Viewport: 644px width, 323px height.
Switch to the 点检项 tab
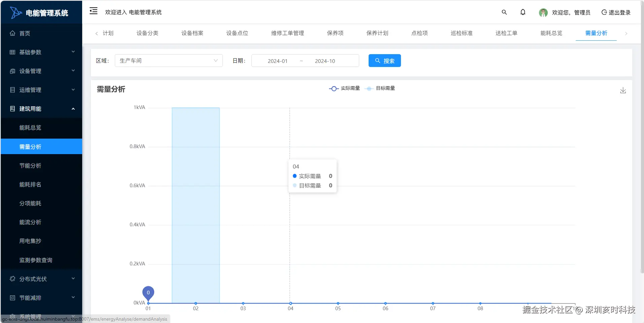pos(419,33)
